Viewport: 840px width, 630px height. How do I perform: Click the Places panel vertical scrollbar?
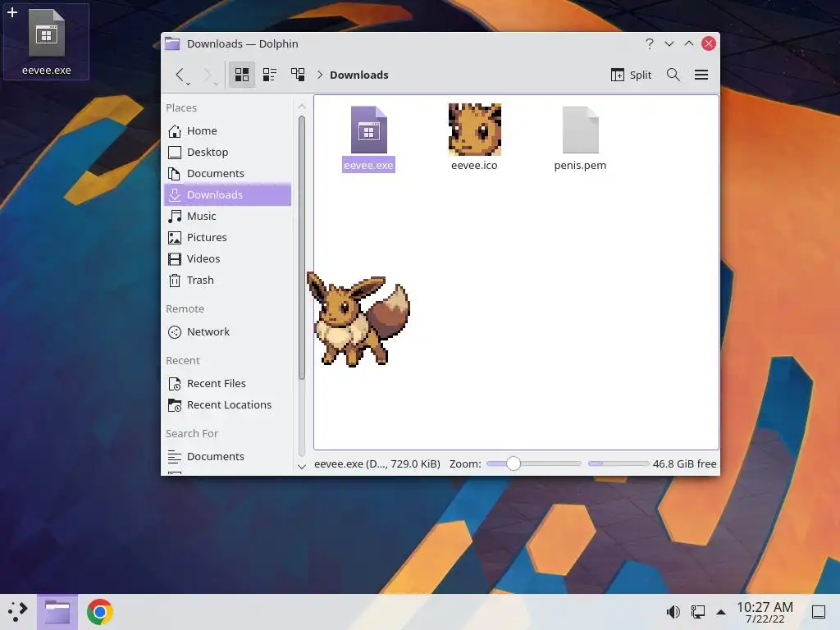pyautogui.click(x=302, y=248)
